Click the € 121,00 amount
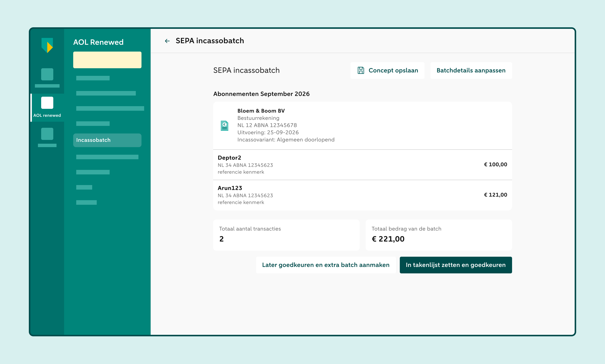This screenshot has height=364, width=605. (495, 195)
